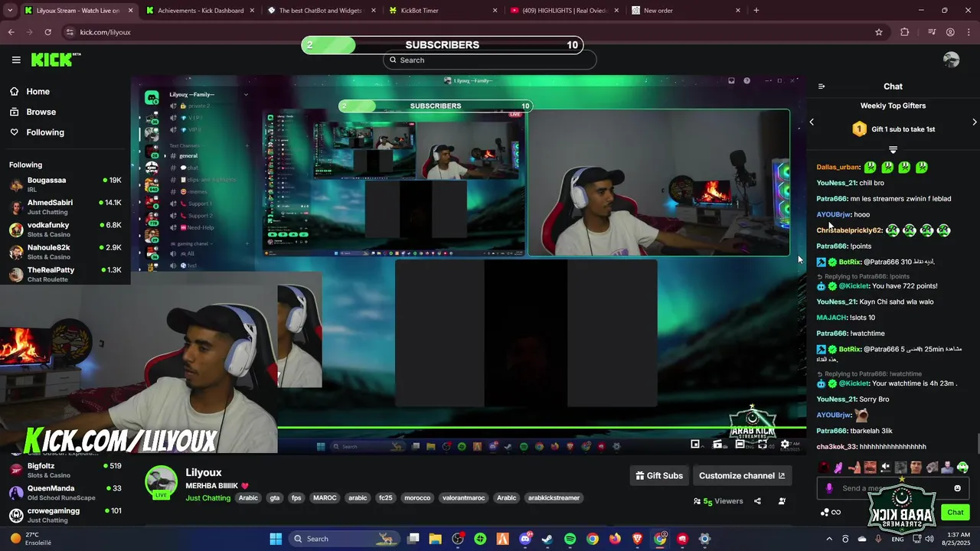
Task: Show next Weekly Top Gifters slide
Action: pyautogui.click(x=975, y=122)
